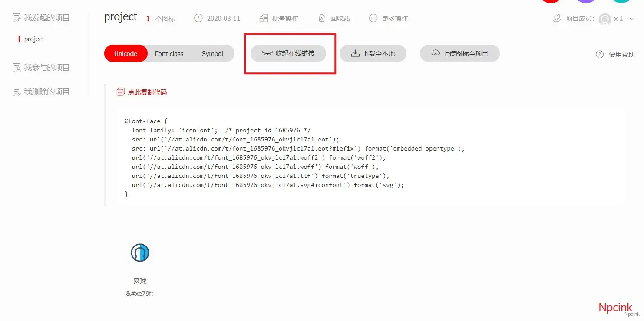The image size is (644, 321).
Task: Click the red copy code icon
Action: (121, 92)
